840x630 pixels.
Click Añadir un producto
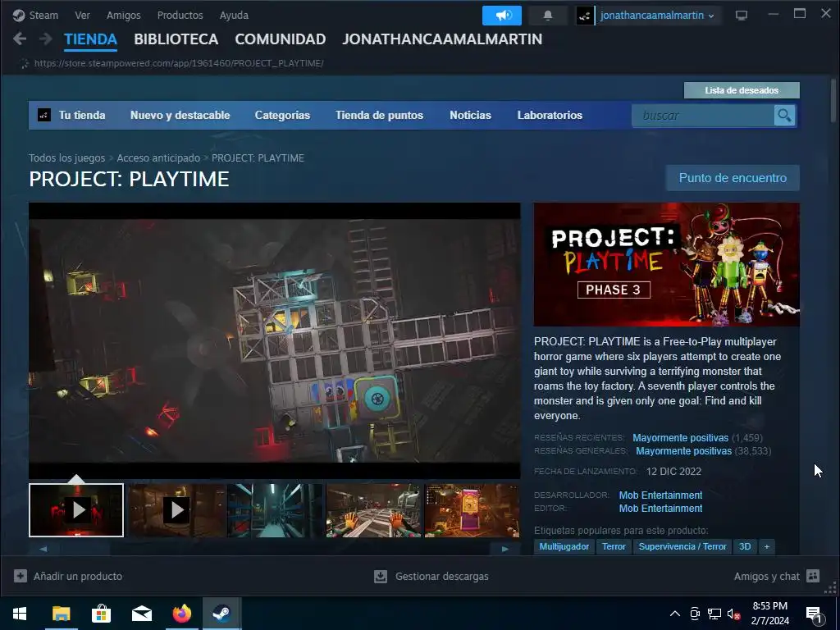pos(68,577)
